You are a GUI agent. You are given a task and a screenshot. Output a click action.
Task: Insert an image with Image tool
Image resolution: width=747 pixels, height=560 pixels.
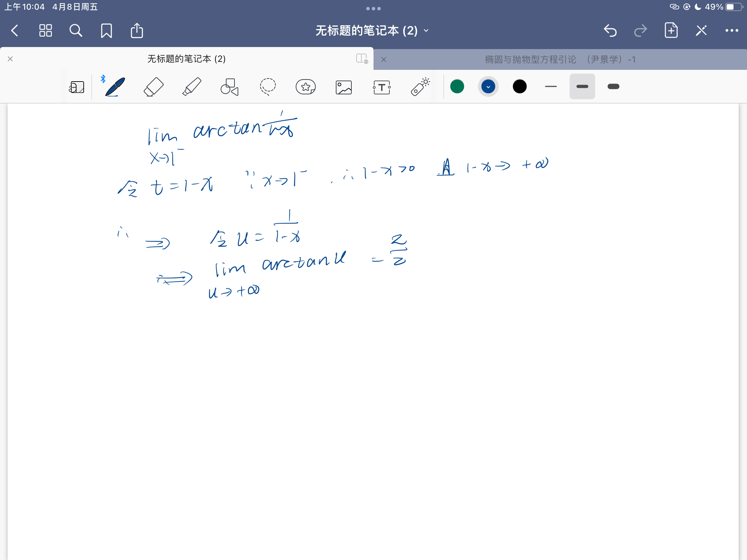click(344, 87)
